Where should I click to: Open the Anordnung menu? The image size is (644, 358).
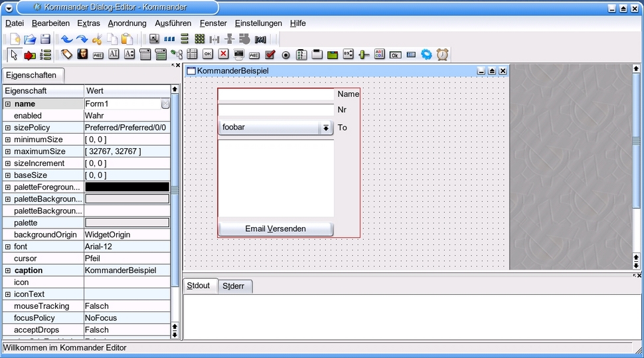coord(127,23)
